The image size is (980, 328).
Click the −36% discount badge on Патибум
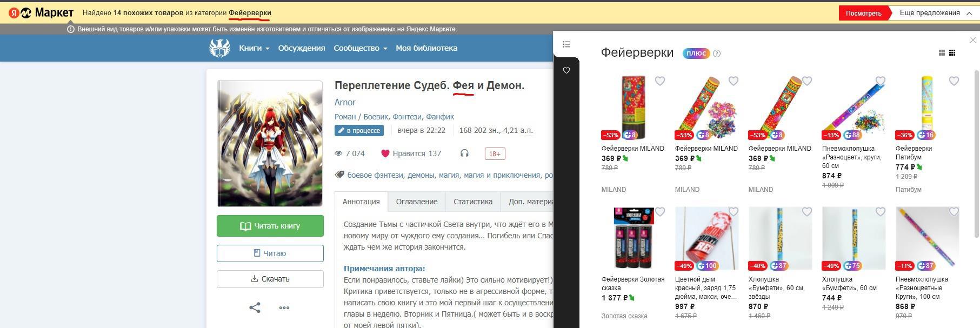click(x=905, y=135)
